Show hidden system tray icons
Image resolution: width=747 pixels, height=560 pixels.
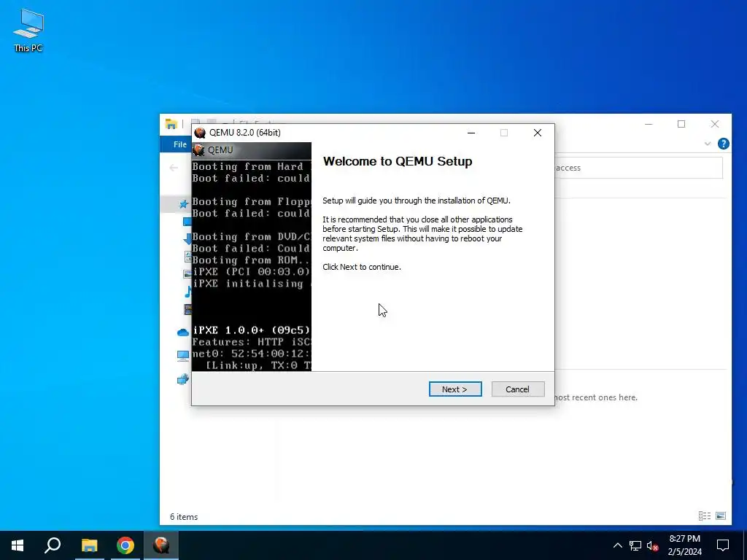point(617,545)
